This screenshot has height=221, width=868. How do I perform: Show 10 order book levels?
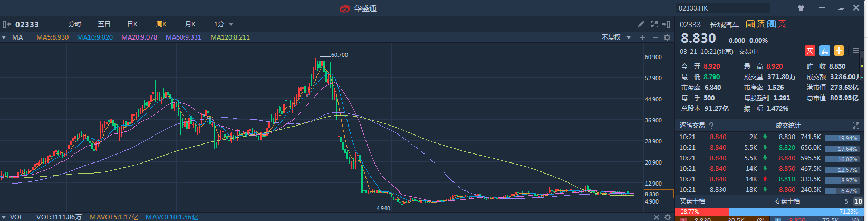[x=858, y=201]
